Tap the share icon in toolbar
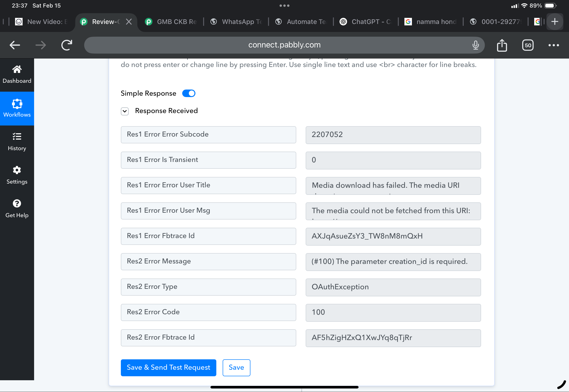 [502, 45]
